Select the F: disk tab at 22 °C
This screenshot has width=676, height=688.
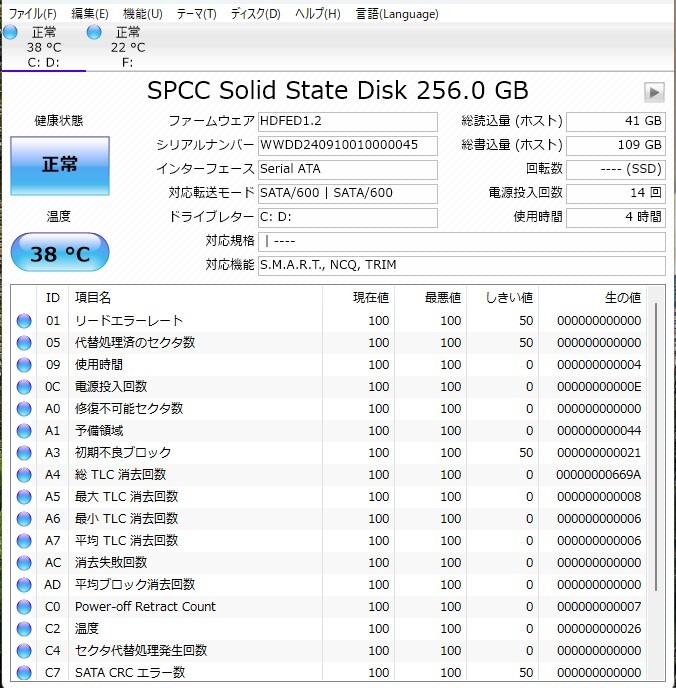128,47
